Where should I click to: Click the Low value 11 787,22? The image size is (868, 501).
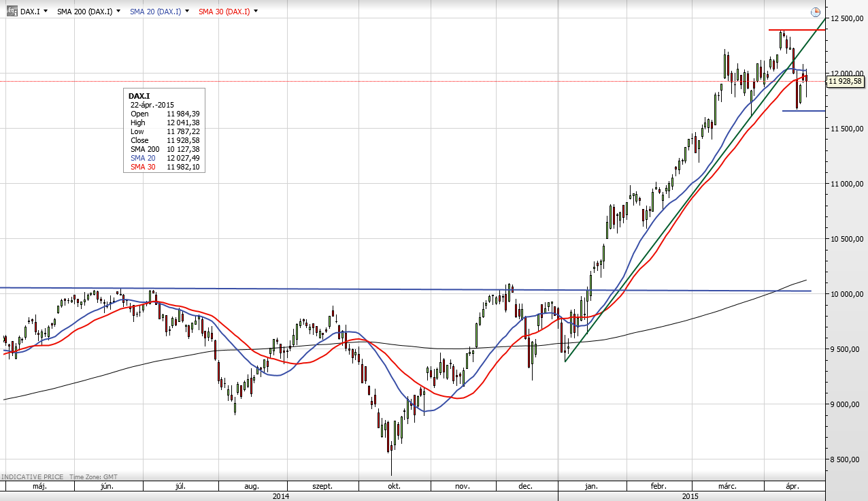pyautogui.click(x=183, y=131)
